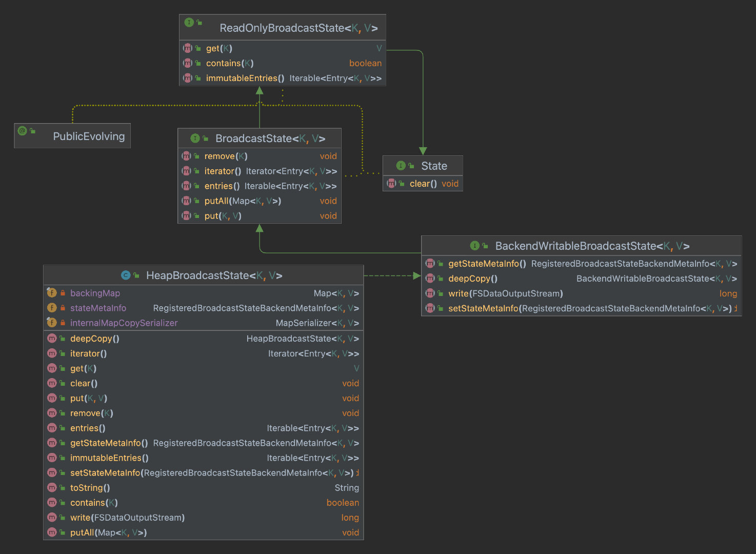756x554 pixels.
Task: Select putAll(Map<K, V>) in BroadcastState
Action: tap(243, 201)
